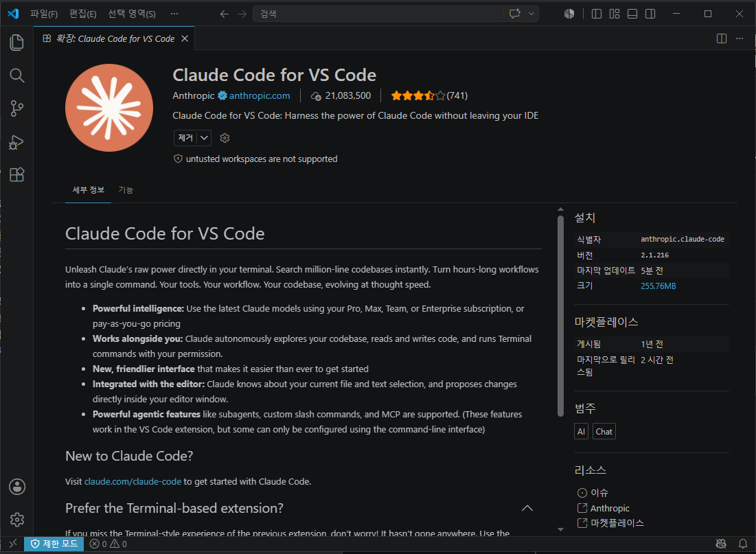Viewport: 756px width, 554px height.
Task: Click the VS Code logo icon
Action: tap(13, 14)
